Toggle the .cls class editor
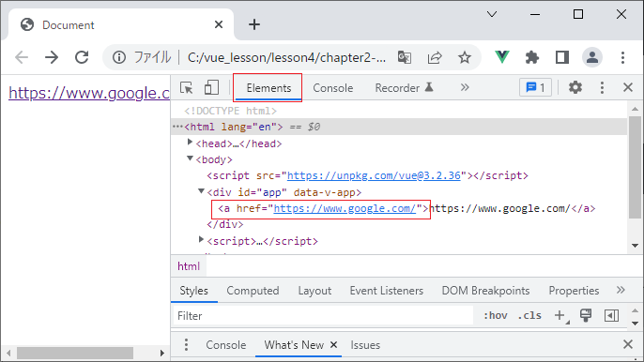Screen dimensions: 644x362 click(x=529, y=316)
